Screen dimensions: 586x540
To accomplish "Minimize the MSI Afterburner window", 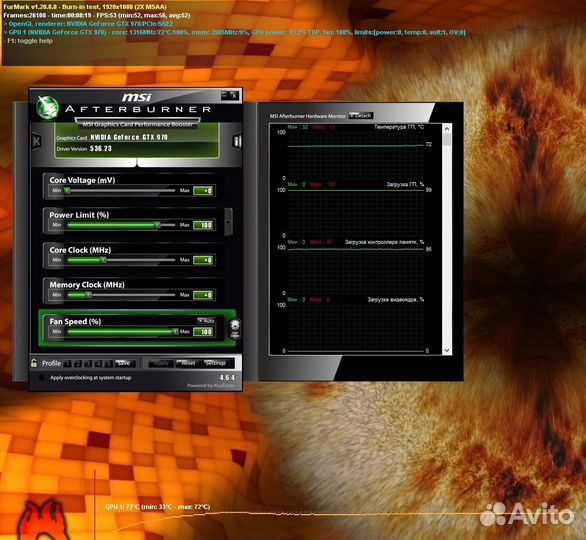I will (225, 95).
